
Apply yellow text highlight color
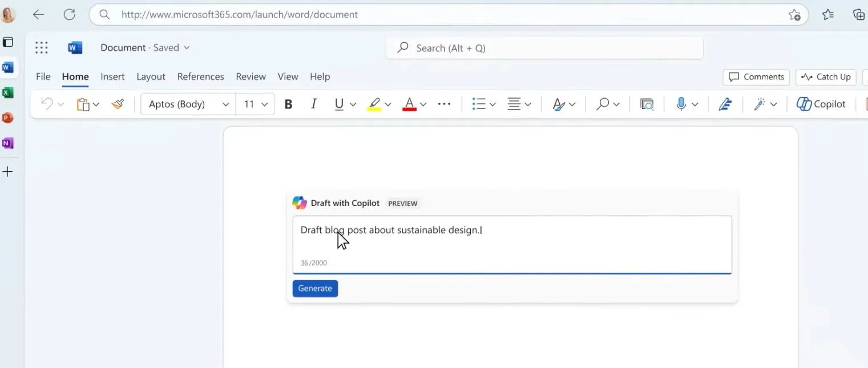point(374,104)
